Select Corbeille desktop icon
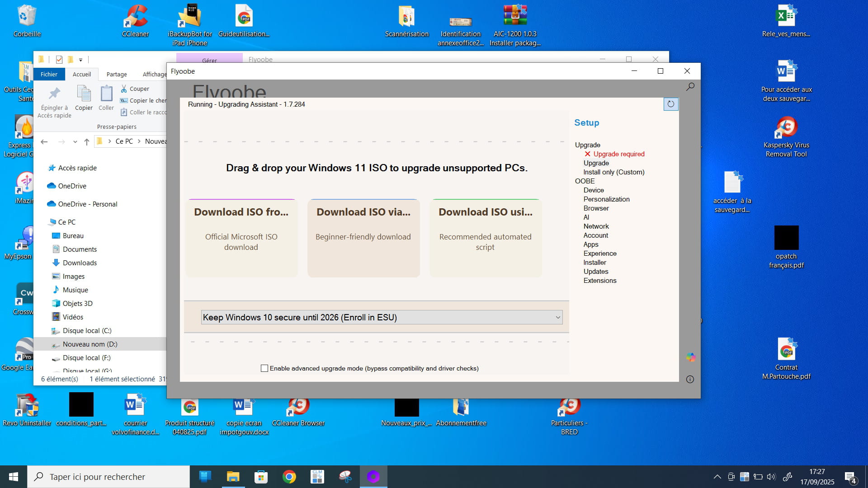The width and height of the screenshot is (868, 488). (x=27, y=21)
